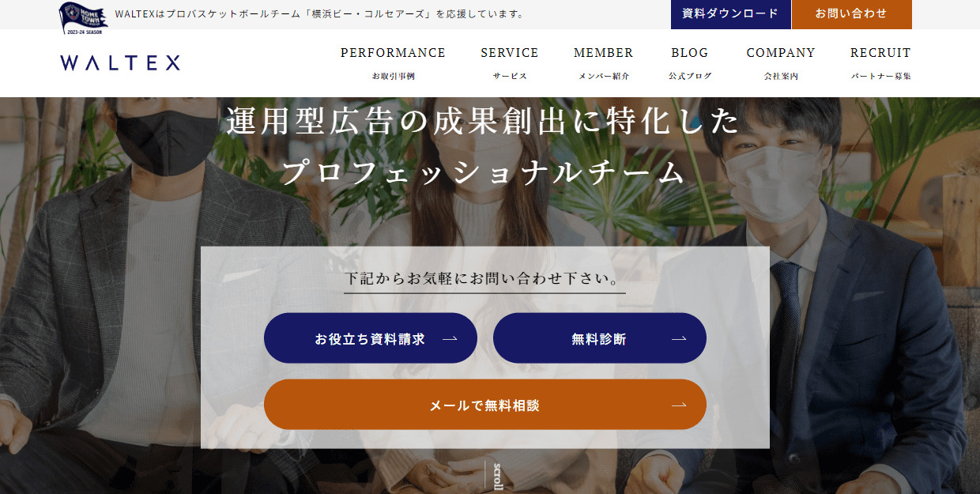Open the BLOG 公式ブログ link
980x494 pixels.
tap(690, 63)
